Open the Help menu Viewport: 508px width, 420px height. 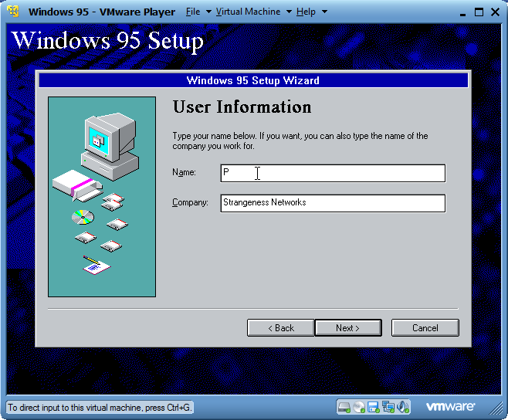tap(306, 12)
